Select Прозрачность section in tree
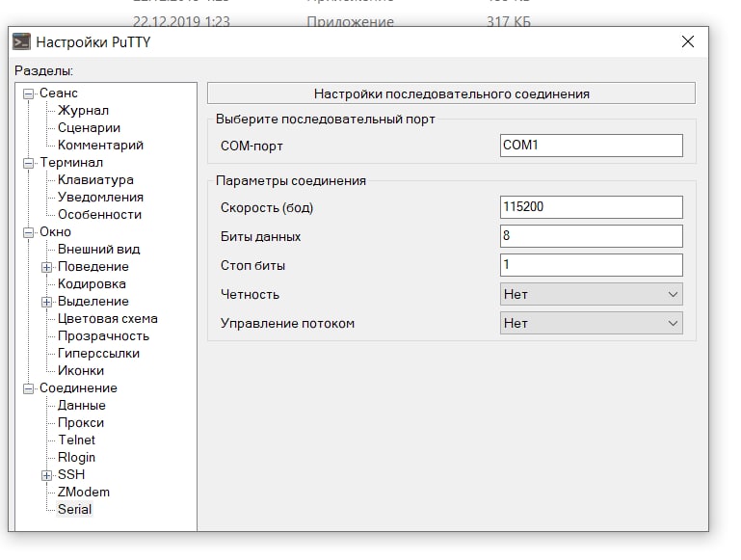Image resolution: width=741 pixels, height=560 pixels. pos(103,336)
